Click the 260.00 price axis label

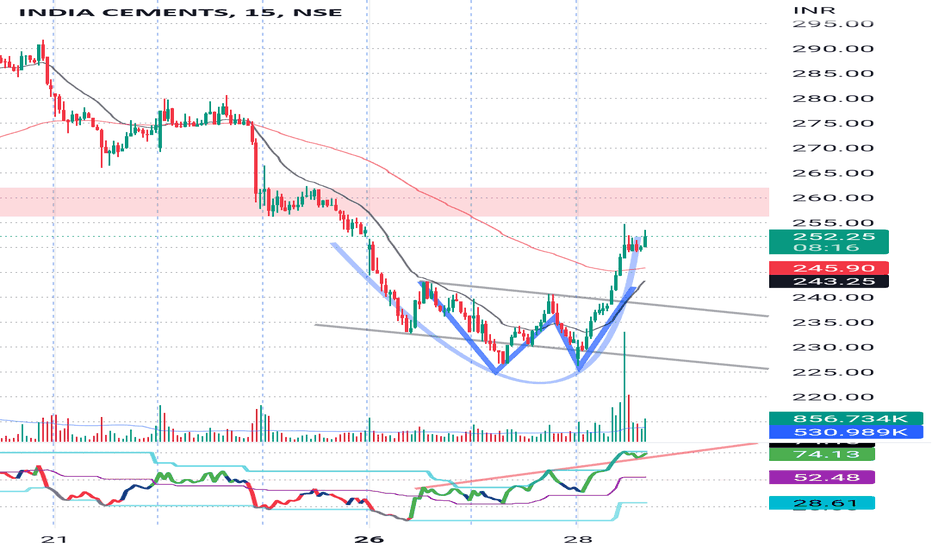point(833,198)
